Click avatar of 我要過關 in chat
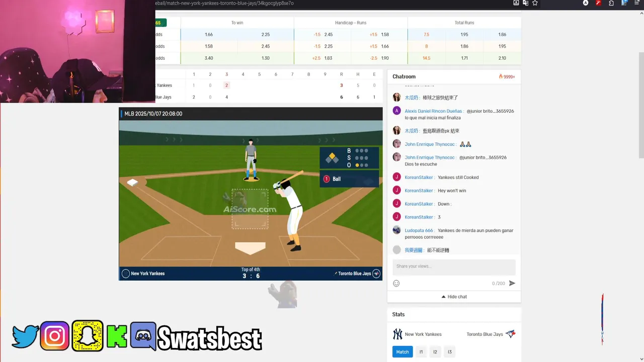The width and height of the screenshot is (644, 362). pos(397,250)
